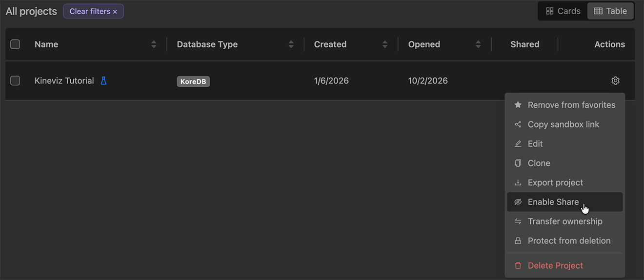Click the download icon beside Export project
644x280 pixels.
(x=518, y=182)
